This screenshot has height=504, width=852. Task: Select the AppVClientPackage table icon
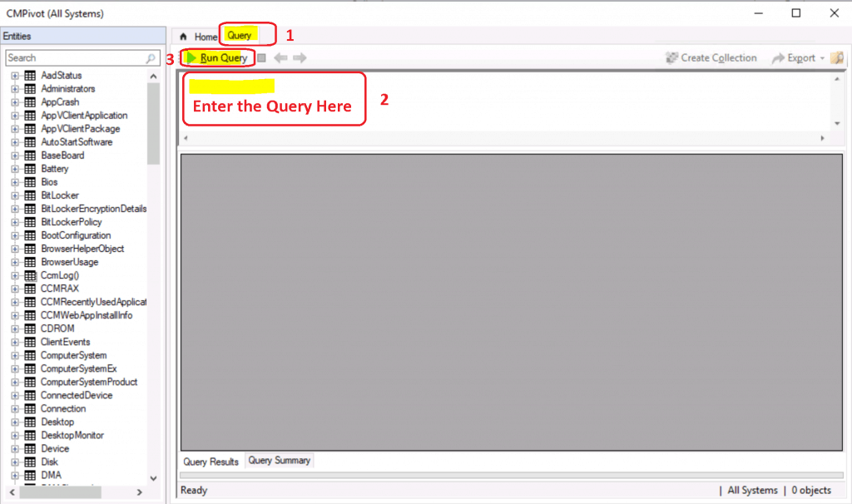click(30, 129)
